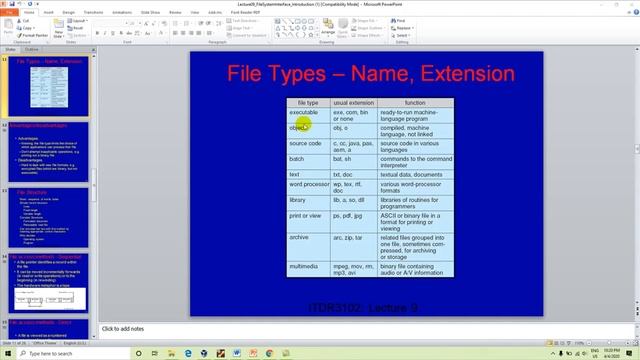Open the Shape Fill dropdown
This screenshot has width=640, height=360.
coord(364,21)
